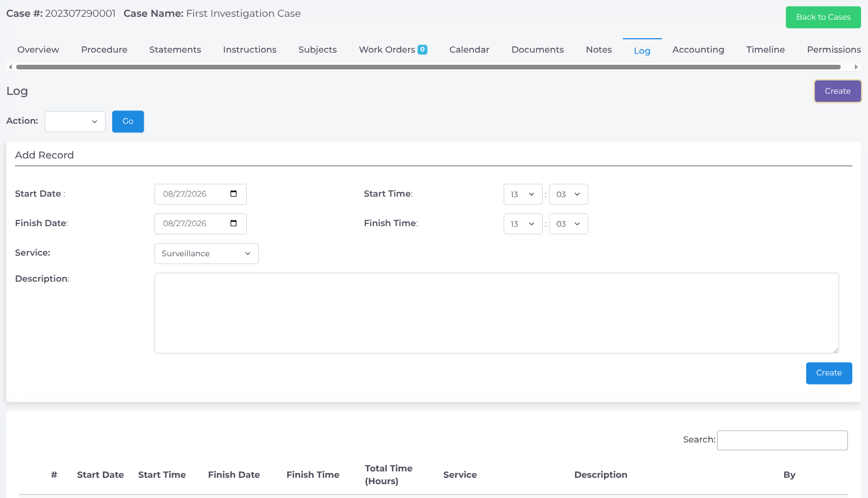Go to the Timeline tab
The image size is (868, 498).
(x=765, y=50)
